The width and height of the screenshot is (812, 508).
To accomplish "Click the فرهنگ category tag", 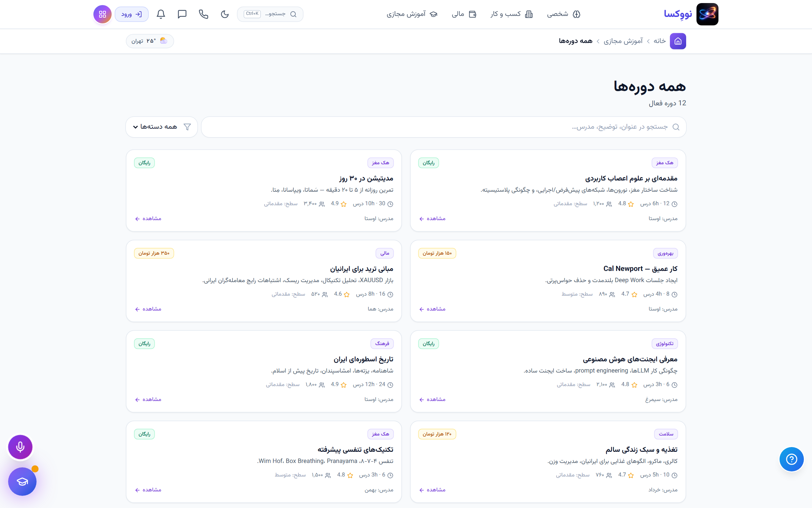I will coord(382,344).
